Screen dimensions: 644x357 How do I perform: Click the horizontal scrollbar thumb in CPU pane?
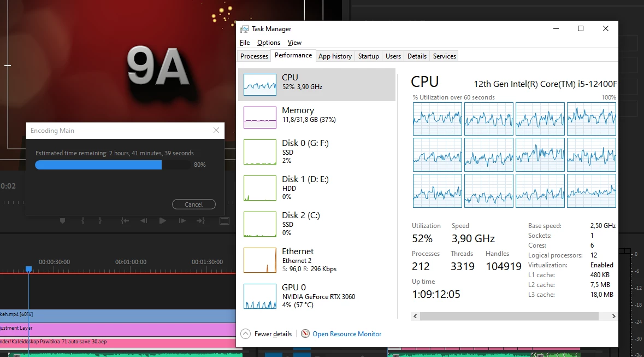tap(509, 317)
